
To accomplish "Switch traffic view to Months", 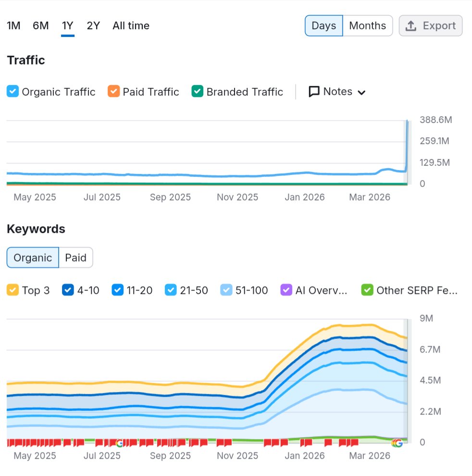I will point(367,26).
